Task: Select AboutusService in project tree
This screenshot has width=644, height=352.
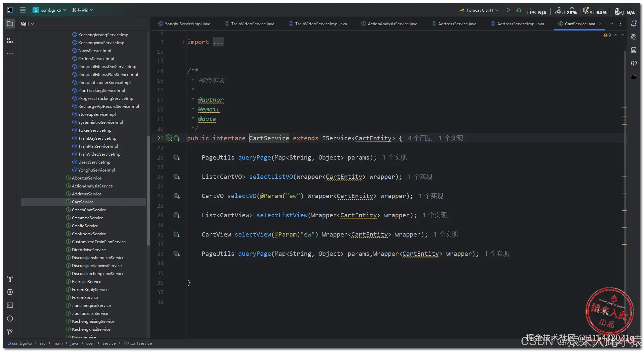Action: [x=87, y=178]
